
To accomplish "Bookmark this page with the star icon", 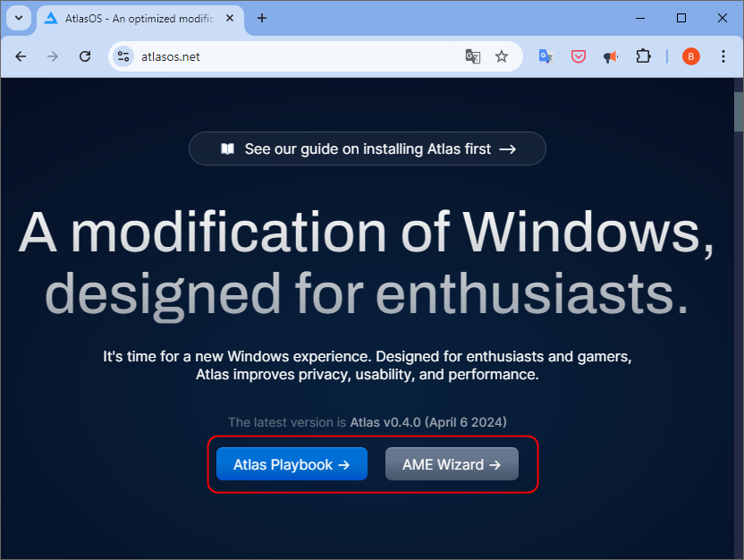I will pyautogui.click(x=502, y=57).
